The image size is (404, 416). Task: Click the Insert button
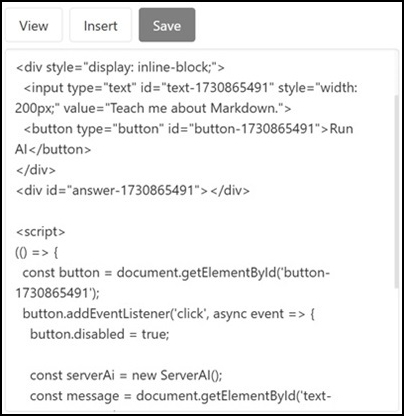click(100, 26)
